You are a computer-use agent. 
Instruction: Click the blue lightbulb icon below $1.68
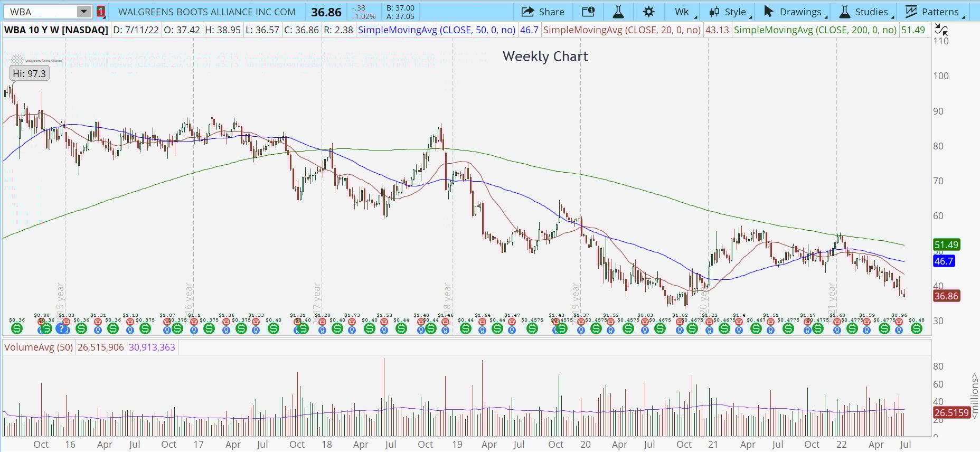pos(837,330)
